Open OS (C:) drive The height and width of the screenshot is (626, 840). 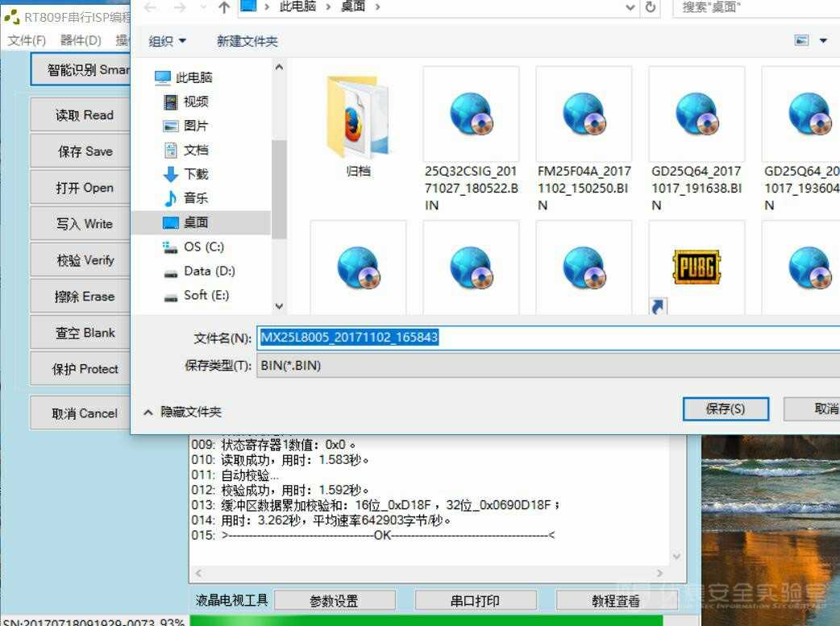point(193,247)
